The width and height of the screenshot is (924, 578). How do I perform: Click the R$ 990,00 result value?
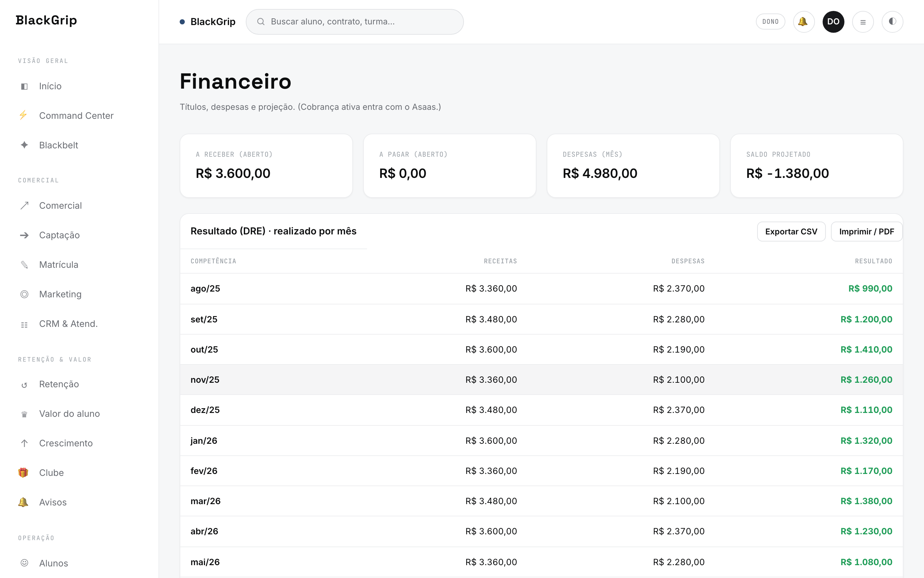[870, 289]
